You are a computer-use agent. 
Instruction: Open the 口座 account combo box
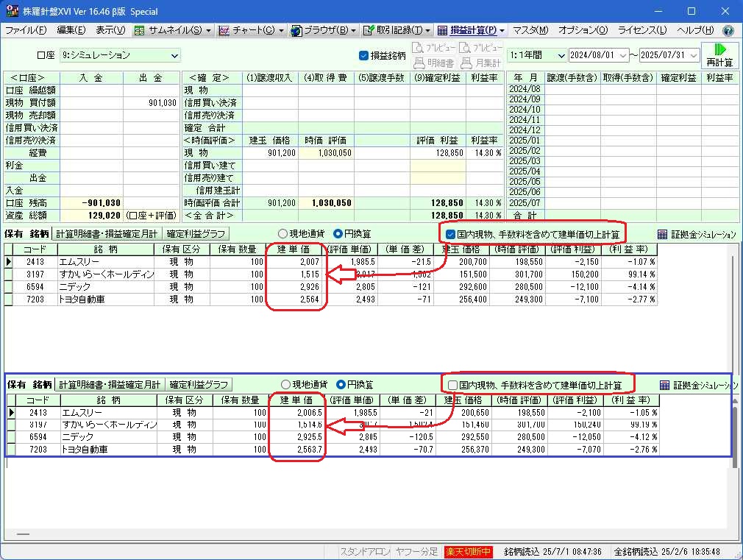[x=121, y=55]
